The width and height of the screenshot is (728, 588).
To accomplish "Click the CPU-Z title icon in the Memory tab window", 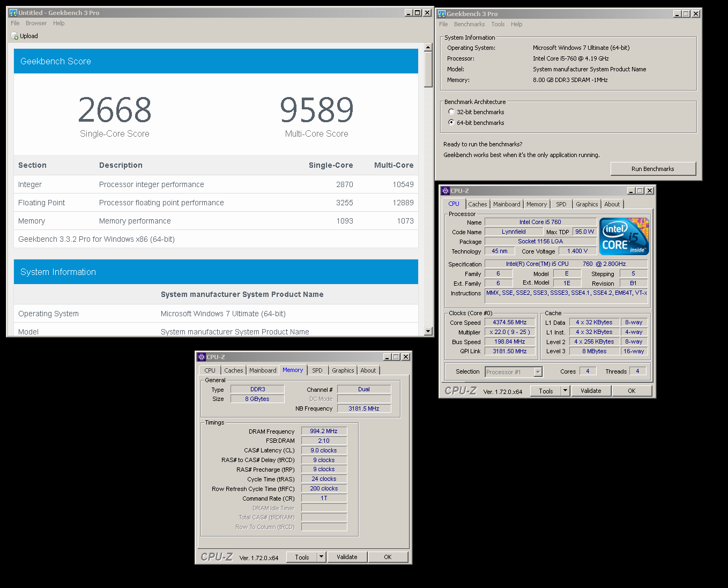I will click(x=202, y=356).
